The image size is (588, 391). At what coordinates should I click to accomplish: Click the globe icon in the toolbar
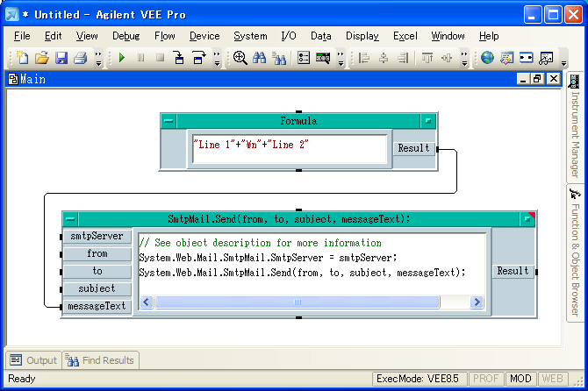[488, 58]
